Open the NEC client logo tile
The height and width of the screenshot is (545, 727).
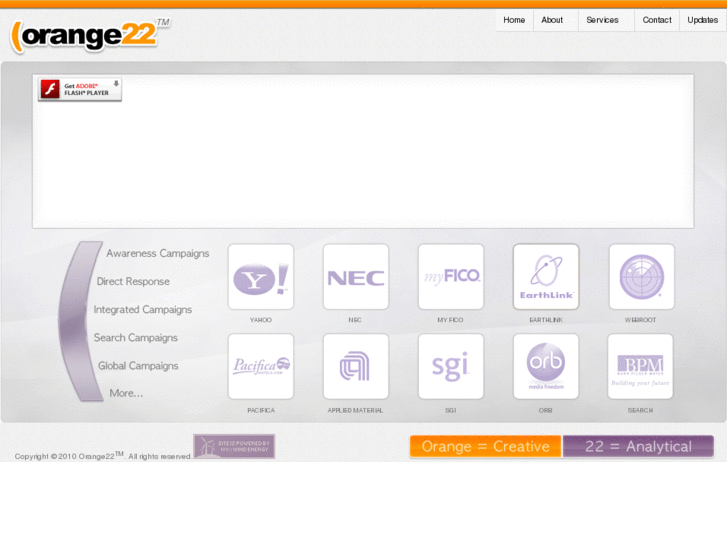(x=356, y=277)
